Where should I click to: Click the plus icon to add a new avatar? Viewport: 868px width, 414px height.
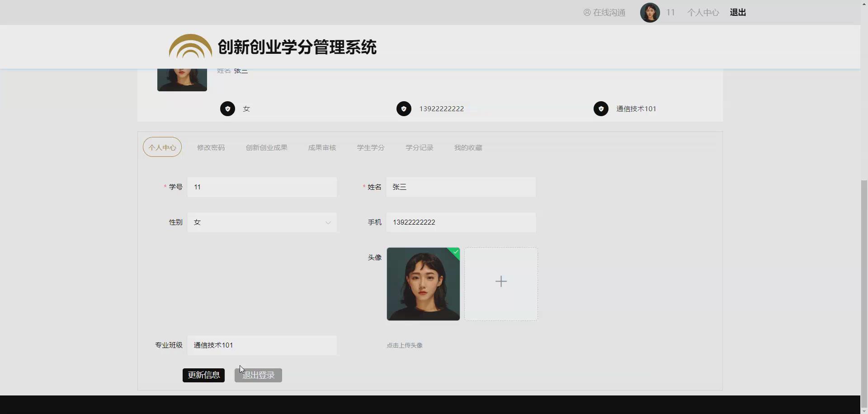pos(501,281)
